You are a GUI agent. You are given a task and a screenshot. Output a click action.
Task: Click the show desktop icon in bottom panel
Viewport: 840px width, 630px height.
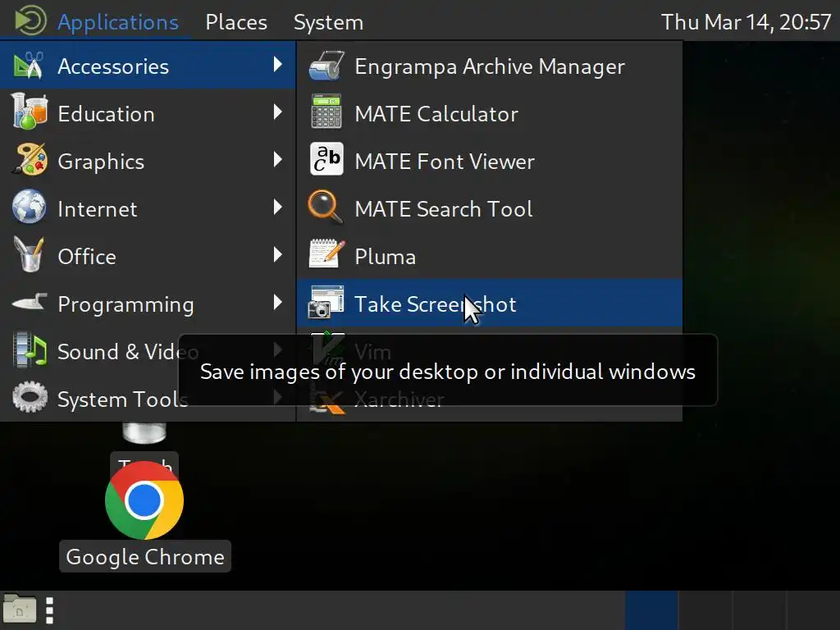(x=20, y=609)
